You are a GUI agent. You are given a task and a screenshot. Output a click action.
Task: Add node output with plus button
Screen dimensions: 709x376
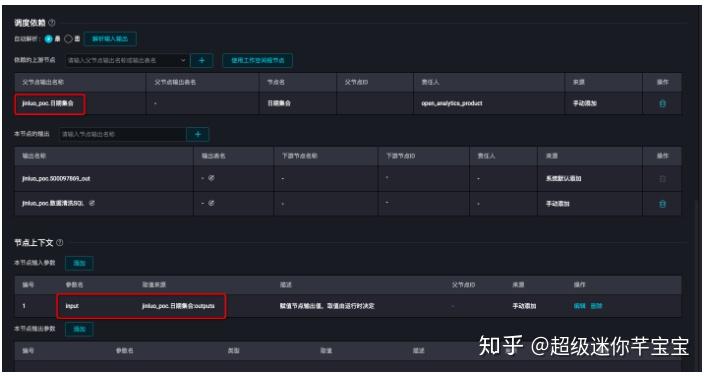click(198, 134)
